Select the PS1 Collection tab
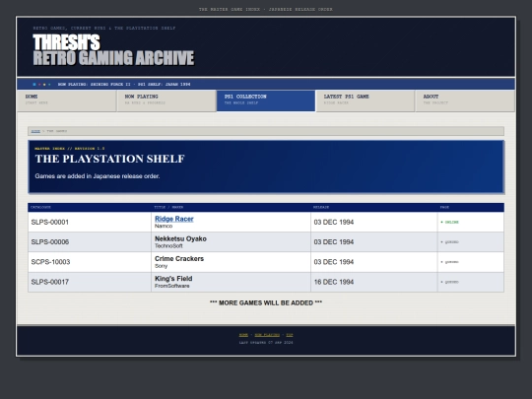Screen dimensions: 532x399 click(266, 100)
